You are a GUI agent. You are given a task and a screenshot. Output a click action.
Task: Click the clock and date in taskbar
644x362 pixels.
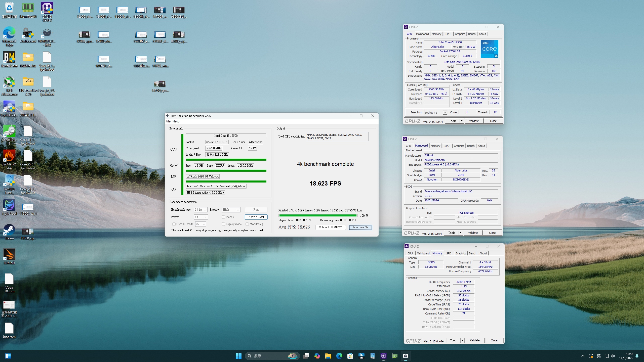click(x=626, y=356)
